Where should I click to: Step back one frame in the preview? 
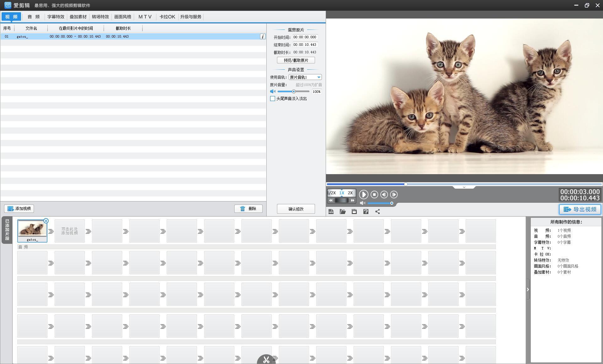point(384,195)
